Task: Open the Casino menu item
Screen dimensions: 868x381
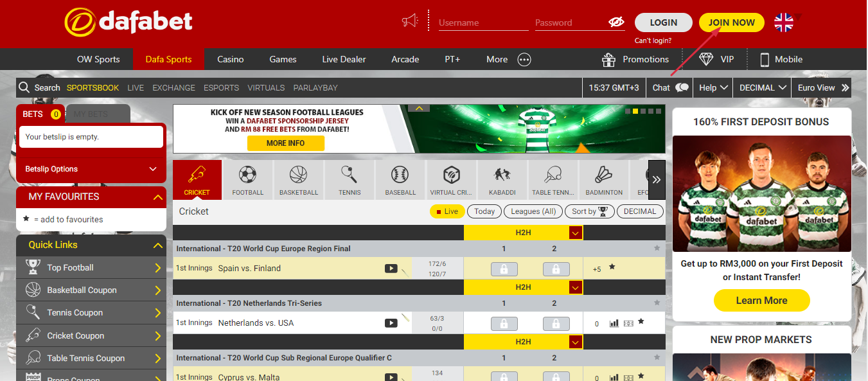Action: [230, 59]
